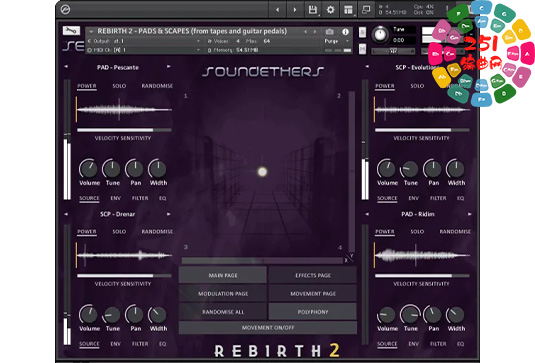The image size is (535, 363).
Task: Adjust Velocity Sensitivity slider of PAD - Pescante
Action: click(124, 130)
